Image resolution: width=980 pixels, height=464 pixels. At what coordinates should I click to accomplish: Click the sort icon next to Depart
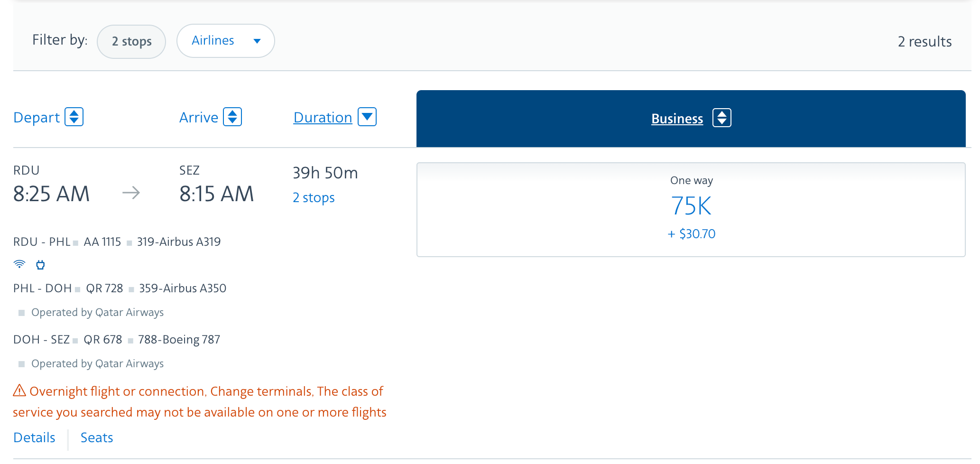click(75, 117)
